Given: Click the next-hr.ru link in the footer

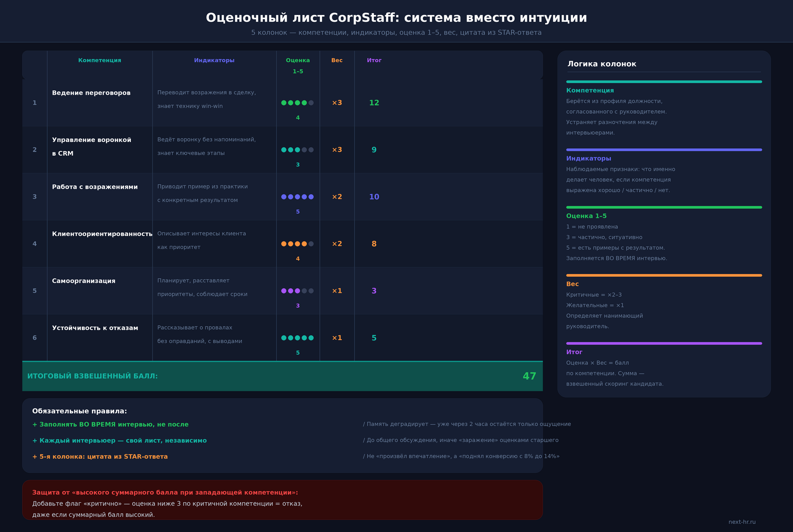Looking at the screenshot, I should pos(742,522).
